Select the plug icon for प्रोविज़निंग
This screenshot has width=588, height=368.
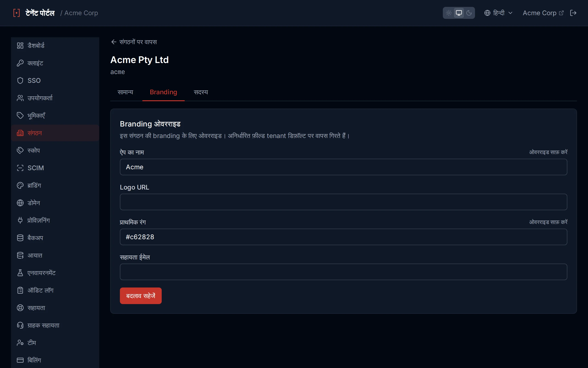point(20,221)
